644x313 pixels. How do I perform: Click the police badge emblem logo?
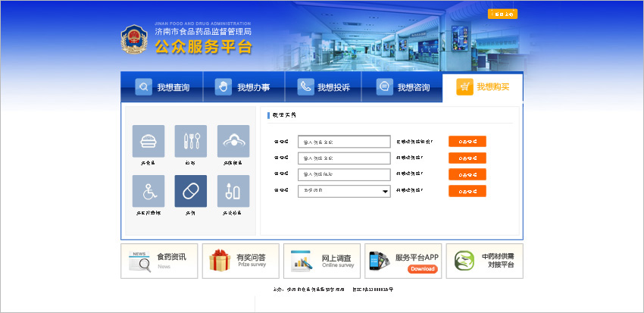tap(136, 41)
